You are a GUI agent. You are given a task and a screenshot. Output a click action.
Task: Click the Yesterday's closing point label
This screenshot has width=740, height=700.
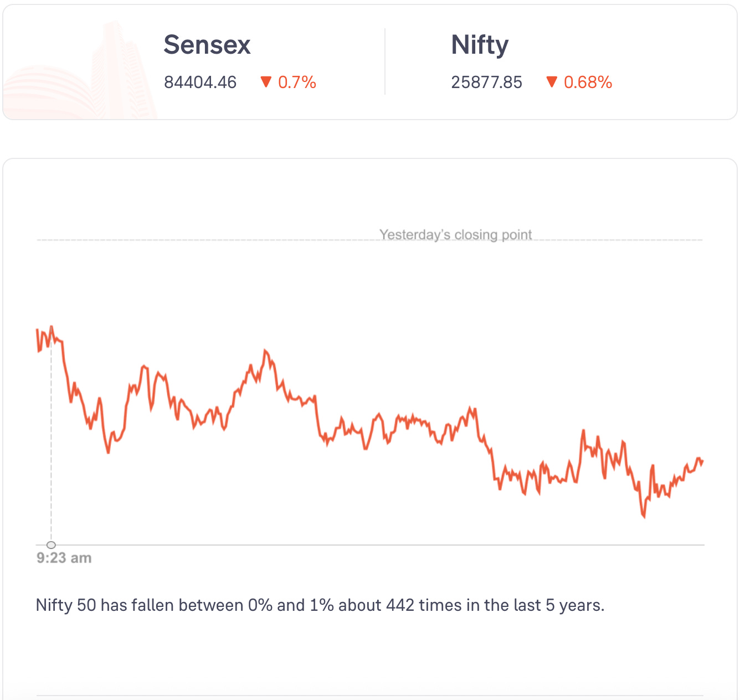click(455, 235)
